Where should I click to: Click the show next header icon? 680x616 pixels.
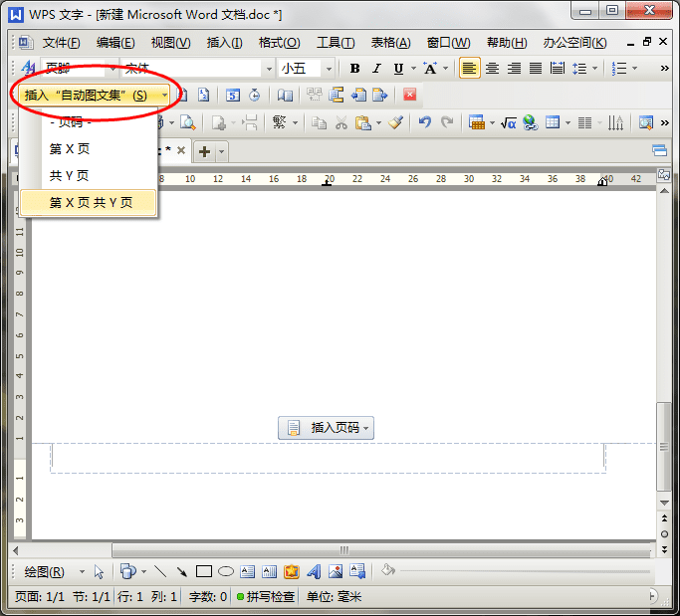(x=380, y=95)
